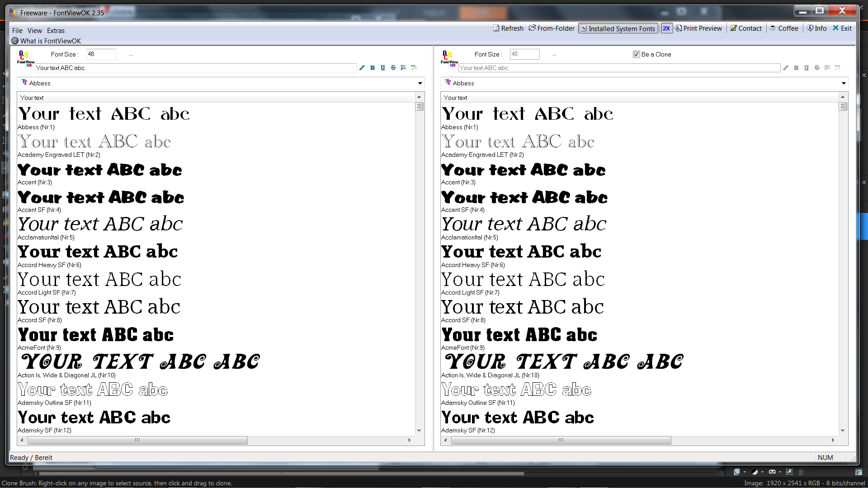Click the right pane Font Size field

[x=524, y=54]
